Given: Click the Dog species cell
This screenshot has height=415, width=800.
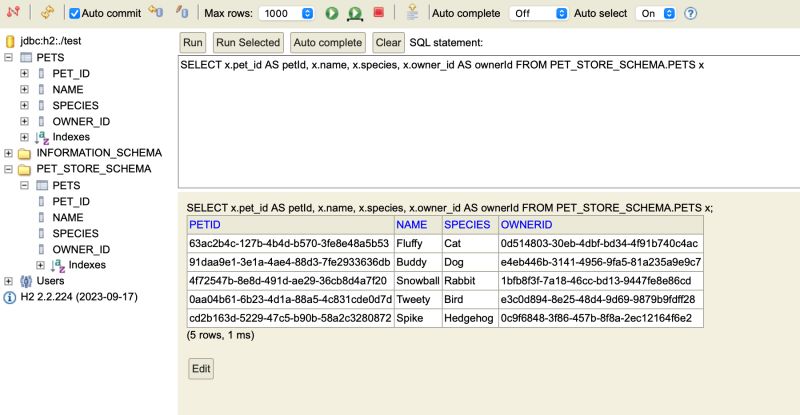Looking at the screenshot, I should click(x=470, y=262).
